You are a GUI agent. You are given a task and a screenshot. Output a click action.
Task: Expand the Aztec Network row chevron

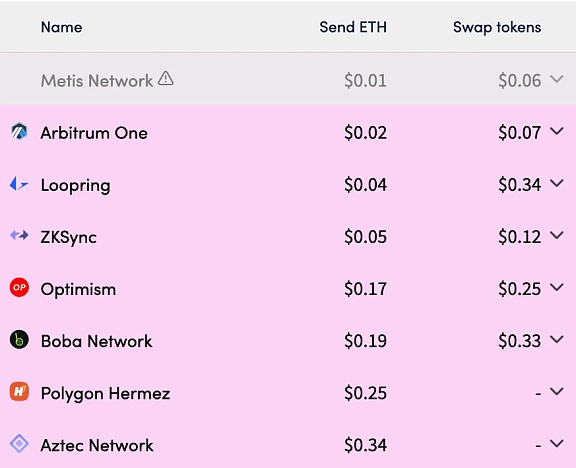[x=557, y=444]
